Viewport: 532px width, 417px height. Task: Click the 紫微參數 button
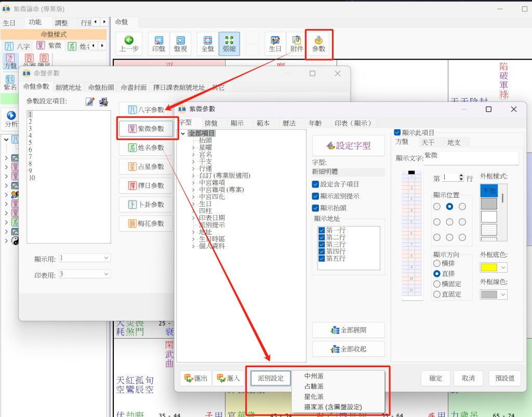point(145,128)
